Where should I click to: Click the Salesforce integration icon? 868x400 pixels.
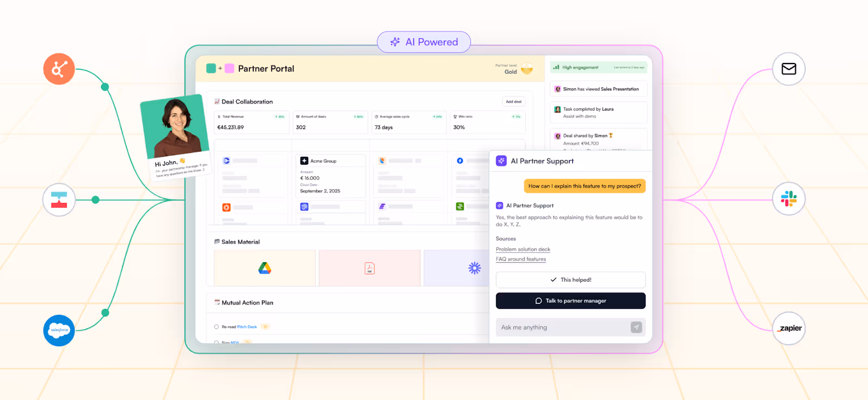coord(59,330)
